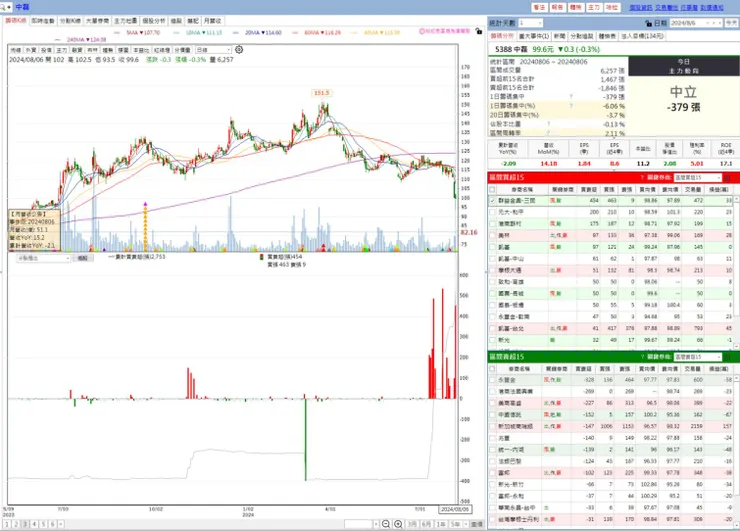
Task: Click the purple triangle event marker on chart
Action: tap(145, 204)
